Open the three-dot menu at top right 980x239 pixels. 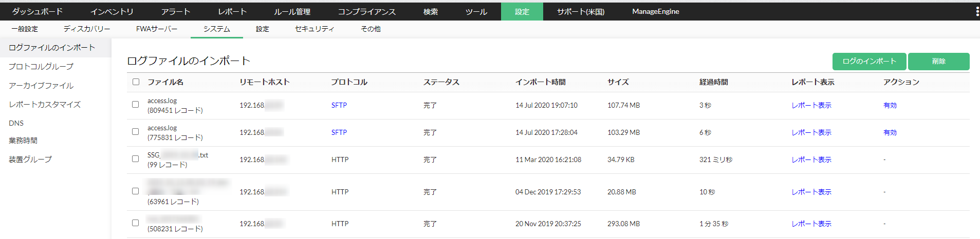pyautogui.click(x=976, y=11)
